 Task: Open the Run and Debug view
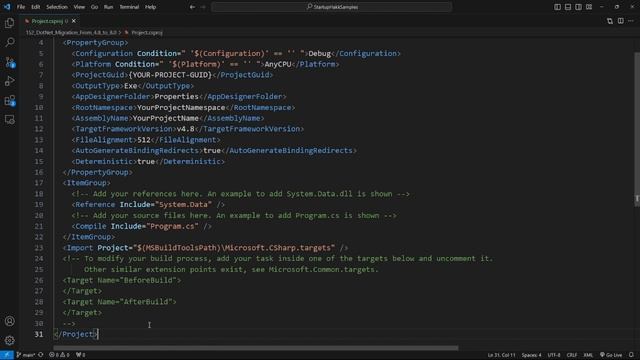point(9,81)
